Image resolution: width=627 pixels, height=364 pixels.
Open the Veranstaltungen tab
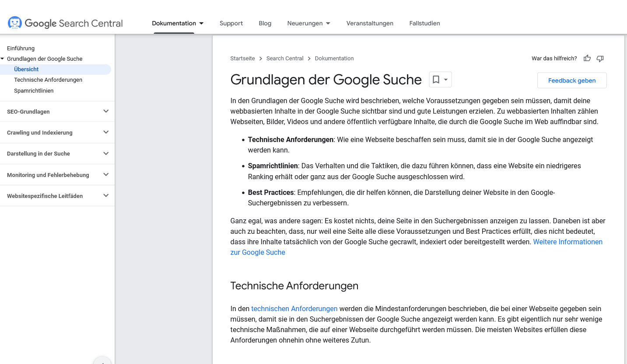370,23
